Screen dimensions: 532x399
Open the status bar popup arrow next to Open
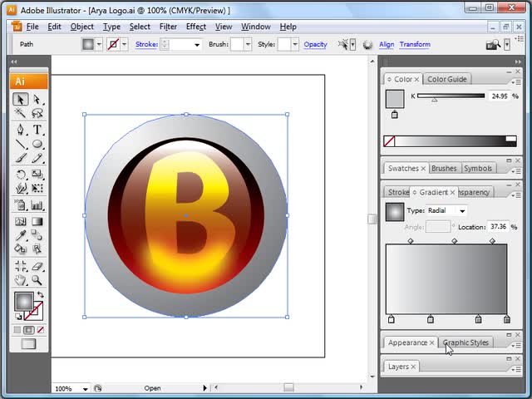click(x=204, y=388)
